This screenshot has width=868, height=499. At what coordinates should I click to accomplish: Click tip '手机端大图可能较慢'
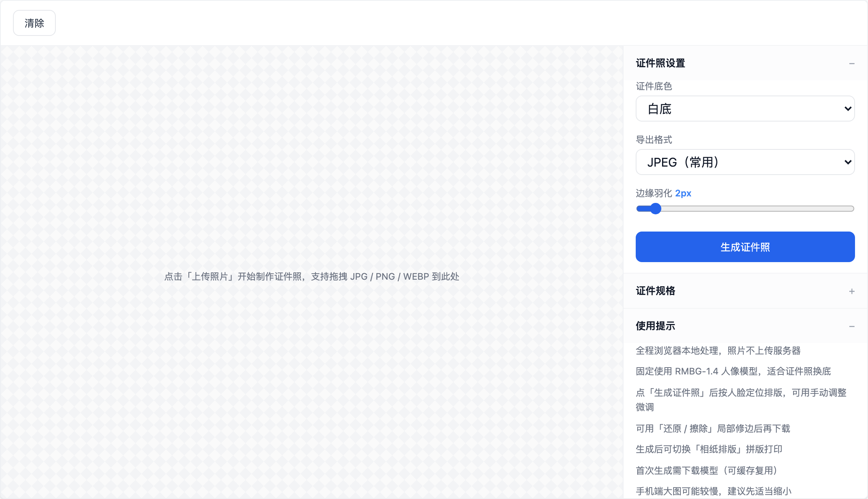click(713, 491)
